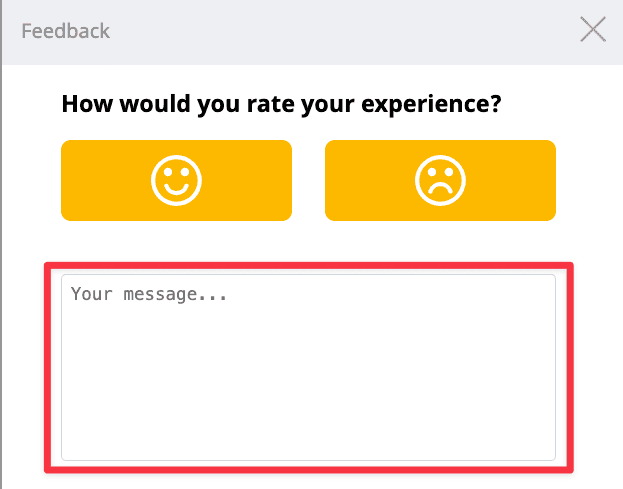Image resolution: width=623 pixels, height=489 pixels.
Task: Select the sad face rating button
Action: click(440, 180)
